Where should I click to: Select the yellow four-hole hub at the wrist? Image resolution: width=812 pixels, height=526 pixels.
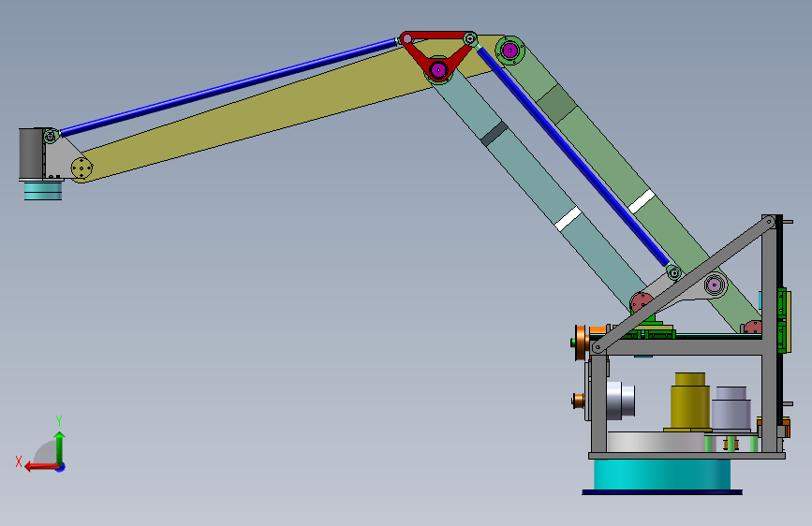pos(81,168)
